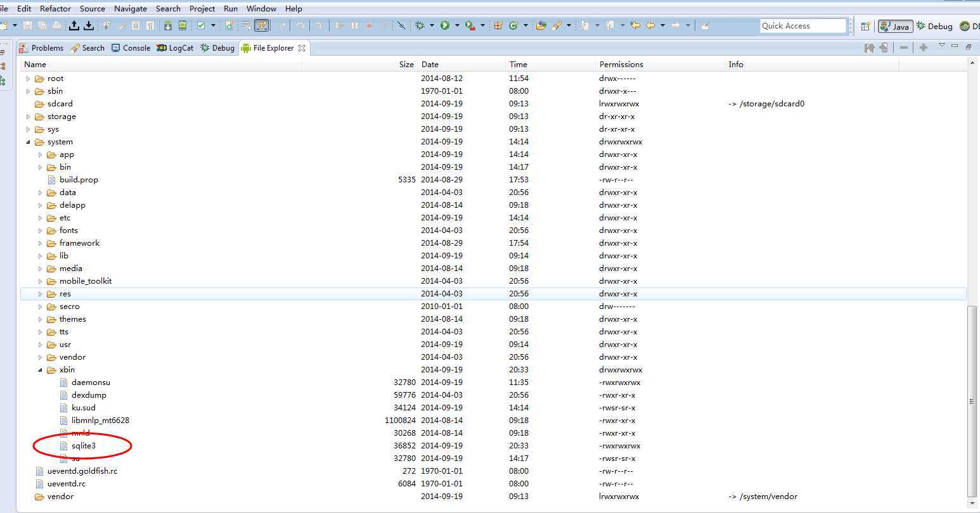Click the New Android XML file icon
The width and height of the screenshot is (980, 513).
229,26
